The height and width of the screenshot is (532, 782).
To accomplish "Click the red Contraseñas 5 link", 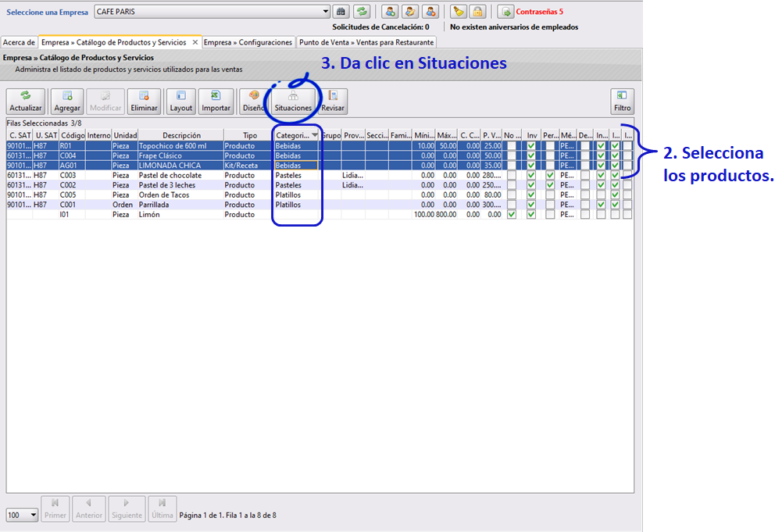I will 539,12.
